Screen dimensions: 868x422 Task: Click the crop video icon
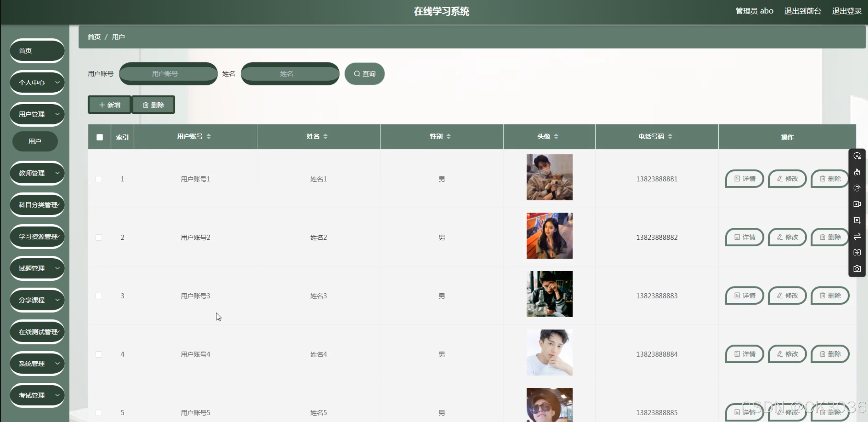tap(857, 220)
